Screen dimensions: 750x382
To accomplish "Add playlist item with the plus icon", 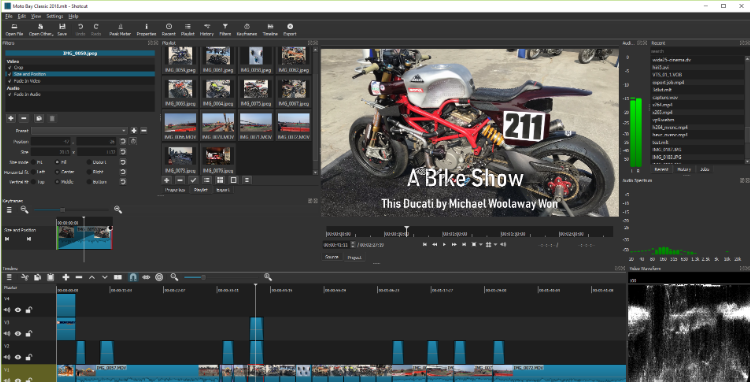I will [166, 180].
